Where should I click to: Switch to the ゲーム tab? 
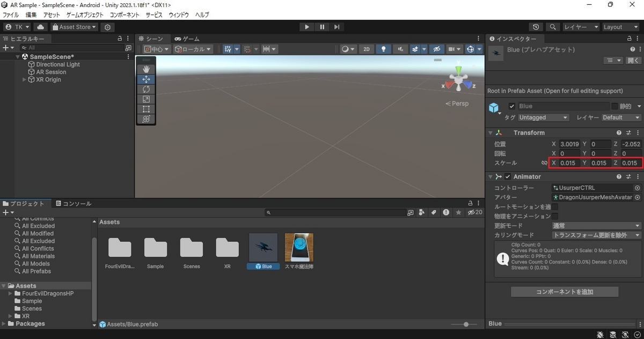[x=187, y=39]
